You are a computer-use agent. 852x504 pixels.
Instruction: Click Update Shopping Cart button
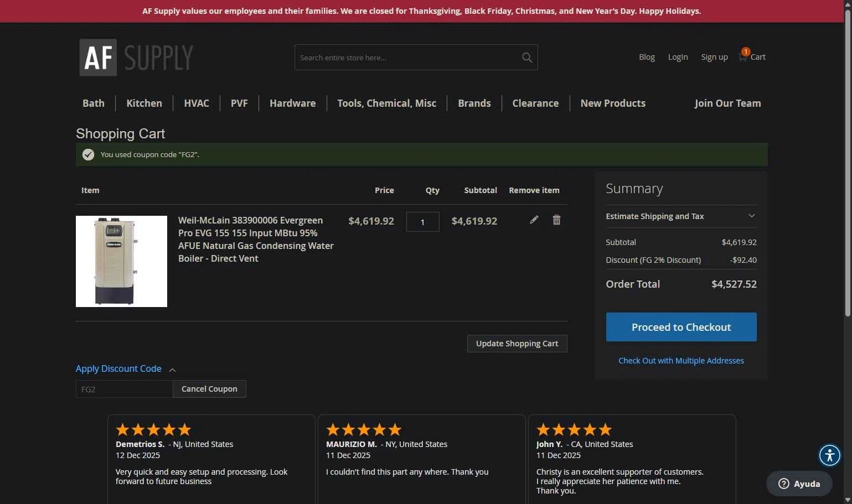click(517, 344)
